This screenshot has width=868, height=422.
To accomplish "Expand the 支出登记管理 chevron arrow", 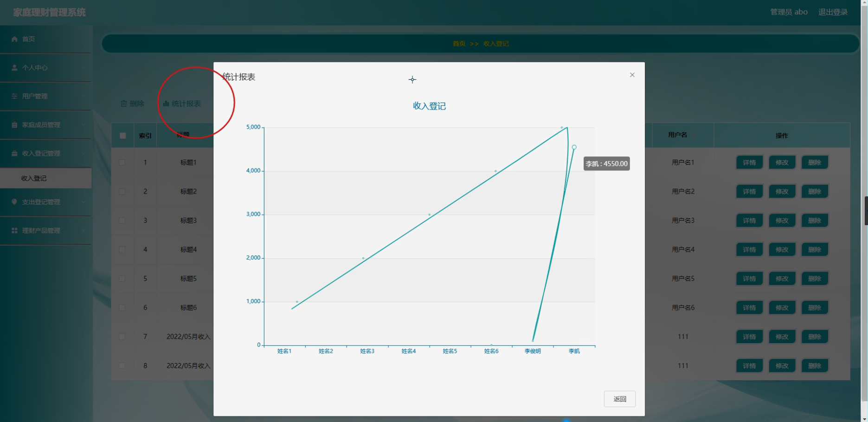I will point(84,202).
